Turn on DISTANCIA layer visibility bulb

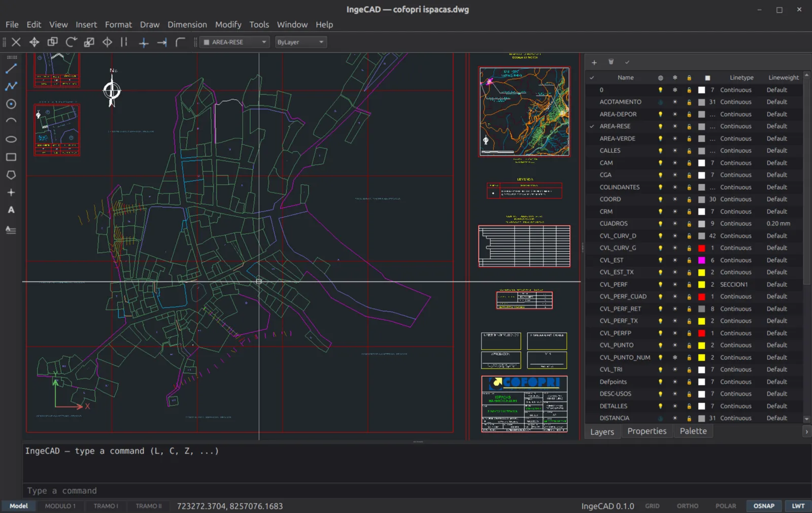pos(660,418)
